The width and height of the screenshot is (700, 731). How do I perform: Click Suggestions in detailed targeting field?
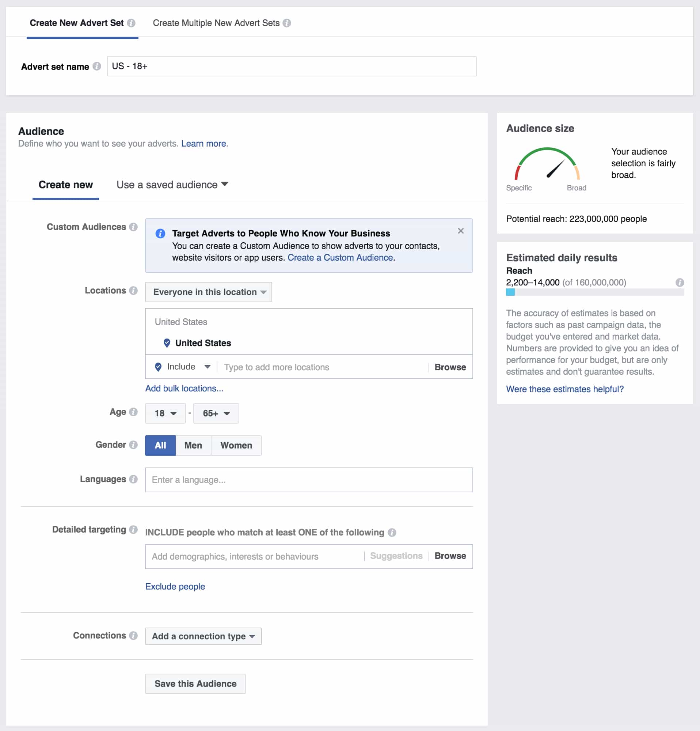pyautogui.click(x=396, y=556)
